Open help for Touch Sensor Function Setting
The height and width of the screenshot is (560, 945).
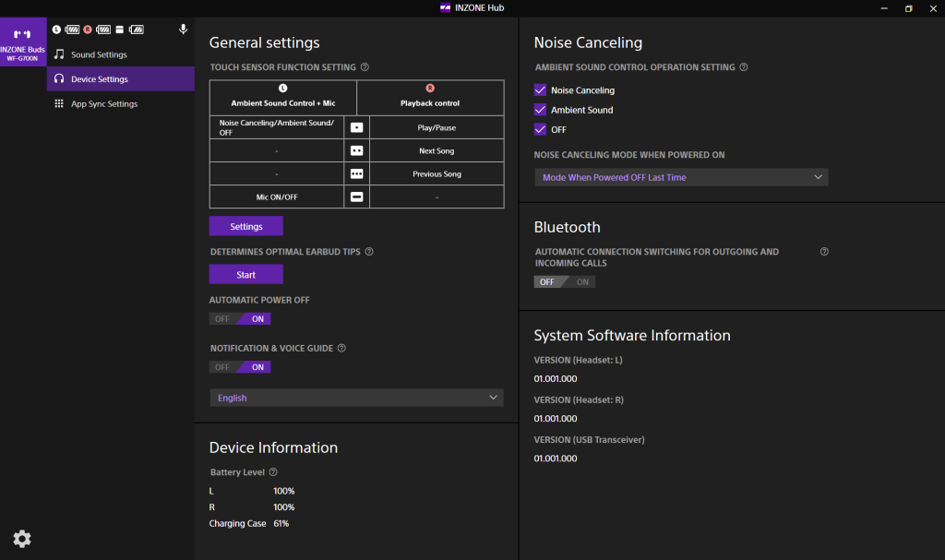pos(365,67)
